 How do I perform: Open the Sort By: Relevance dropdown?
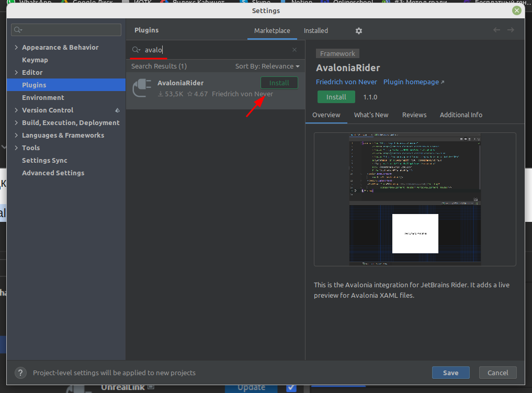[x=267, y=66]
